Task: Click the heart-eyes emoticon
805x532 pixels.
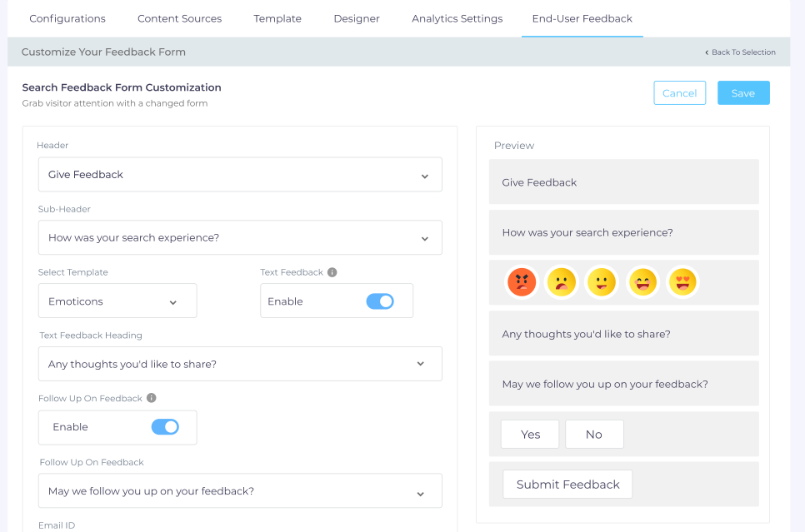Action: tap(682, 282)
